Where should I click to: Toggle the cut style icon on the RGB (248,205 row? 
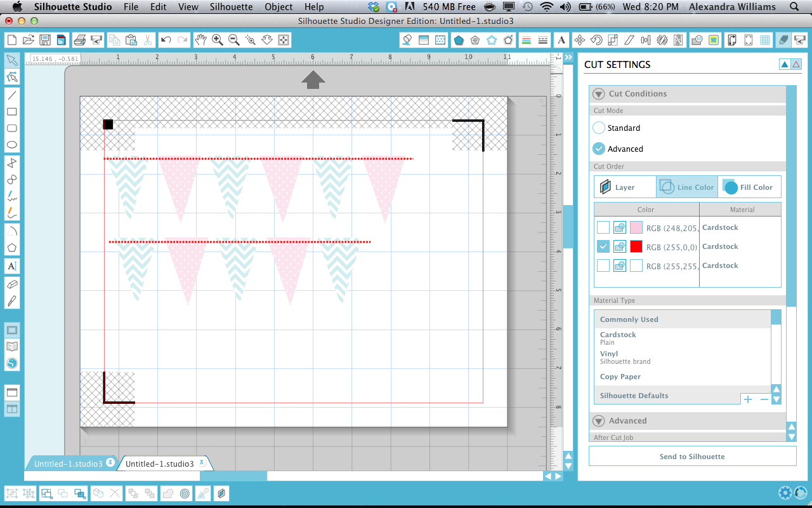(x=620, y=227)
